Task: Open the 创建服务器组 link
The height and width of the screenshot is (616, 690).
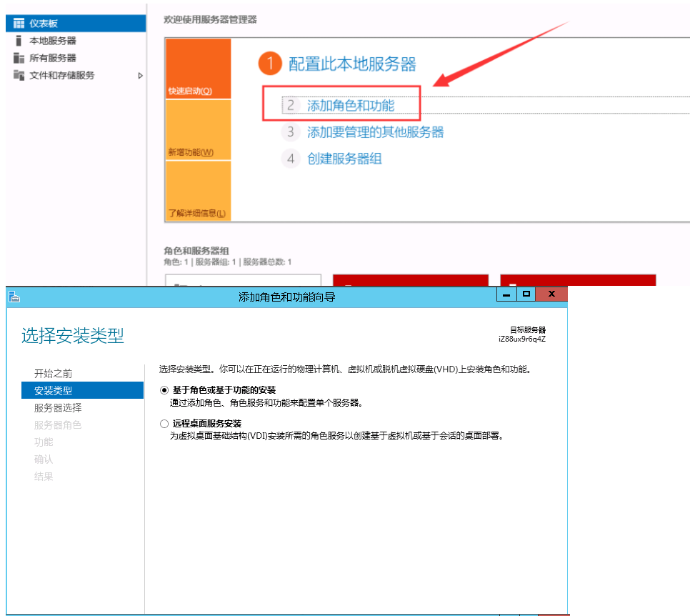Action: (x=344, y=159)
